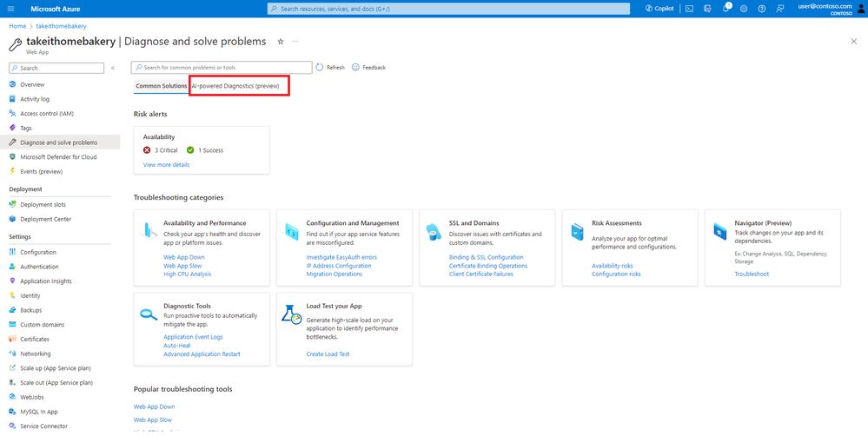Image resolution: width=868 pixels, height=436 pixels.
Task: Focus the search for common problems field
Action: pyautogui.click(x=222, y=68)
